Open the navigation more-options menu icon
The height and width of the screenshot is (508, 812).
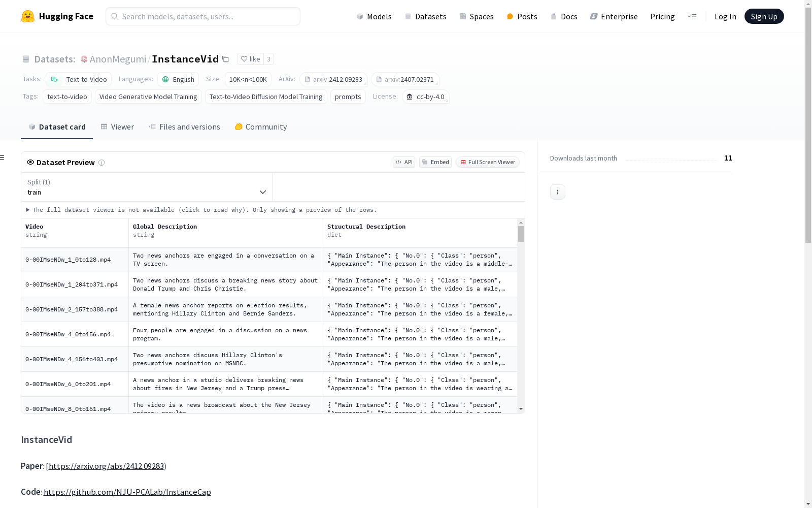(x=692, y=16)
